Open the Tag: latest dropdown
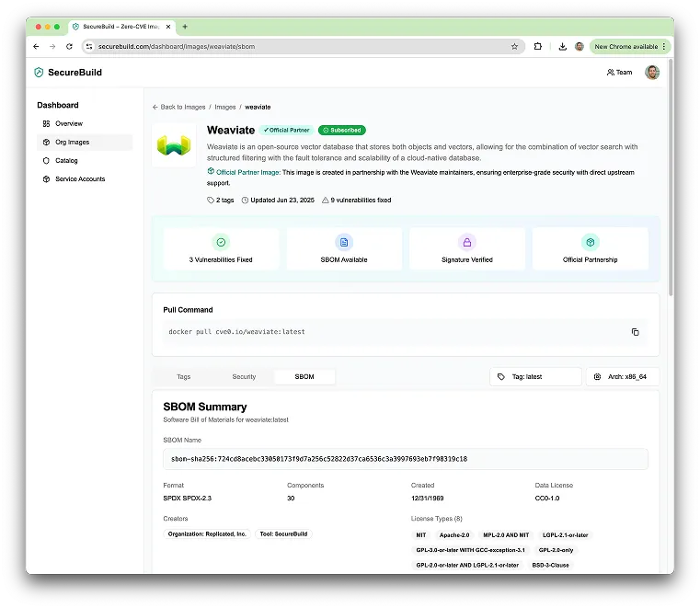Image resolution: width=700 pixels, height=608 pixels. pos(535,377)
